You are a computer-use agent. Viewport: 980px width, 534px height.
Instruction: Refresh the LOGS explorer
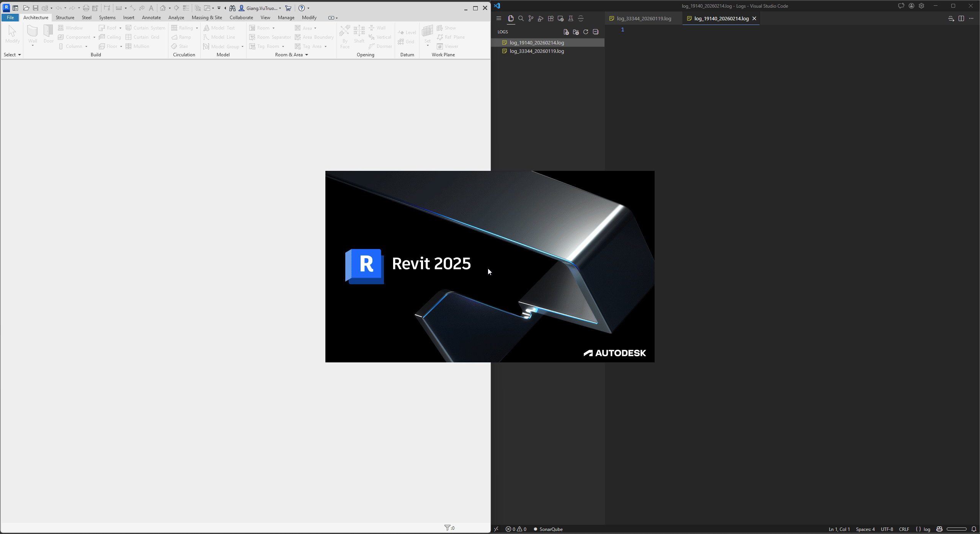(x=586, y=32)
